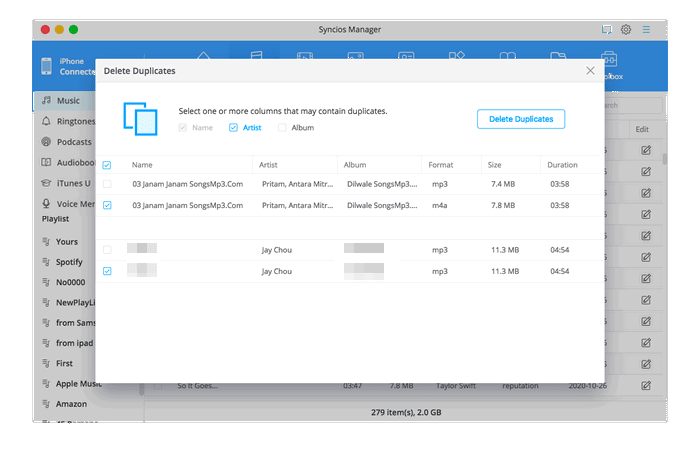Sort by the Artist column header

pos(268,165)
